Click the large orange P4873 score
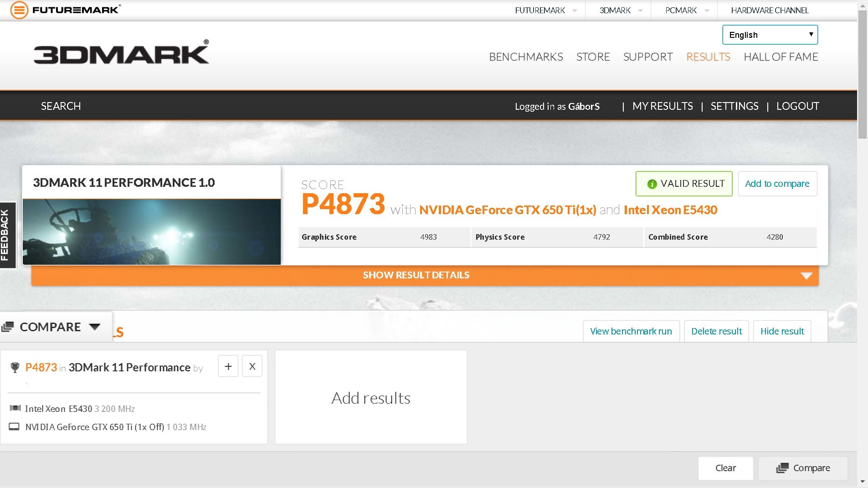Viewport: 868px width, 488px height. pos(343,204)
